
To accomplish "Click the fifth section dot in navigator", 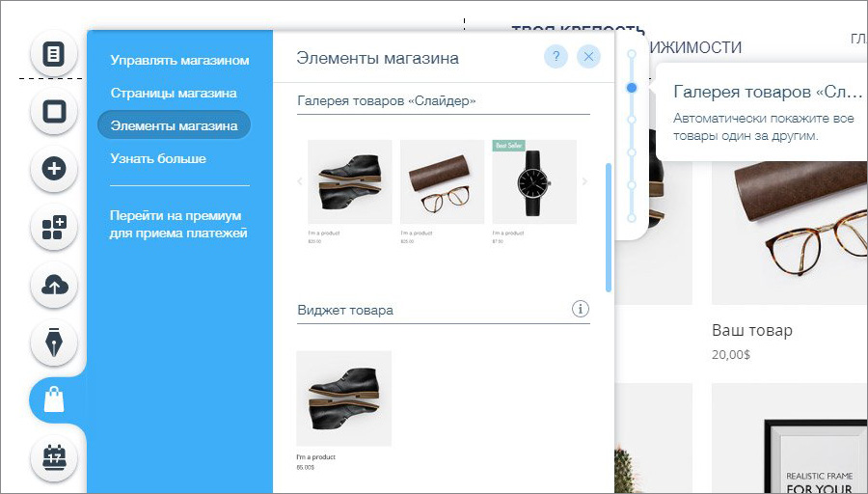I will click(632, 185).
